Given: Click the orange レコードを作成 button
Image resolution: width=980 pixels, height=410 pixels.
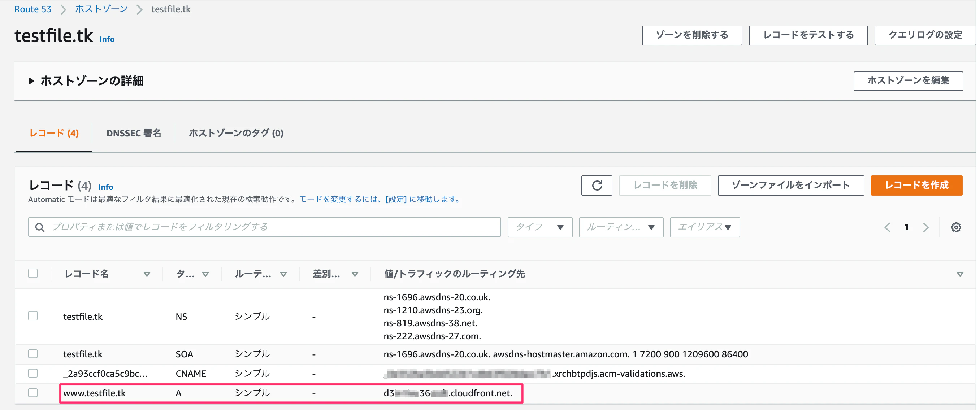Looking at the screenshot, I should point(916,185).
